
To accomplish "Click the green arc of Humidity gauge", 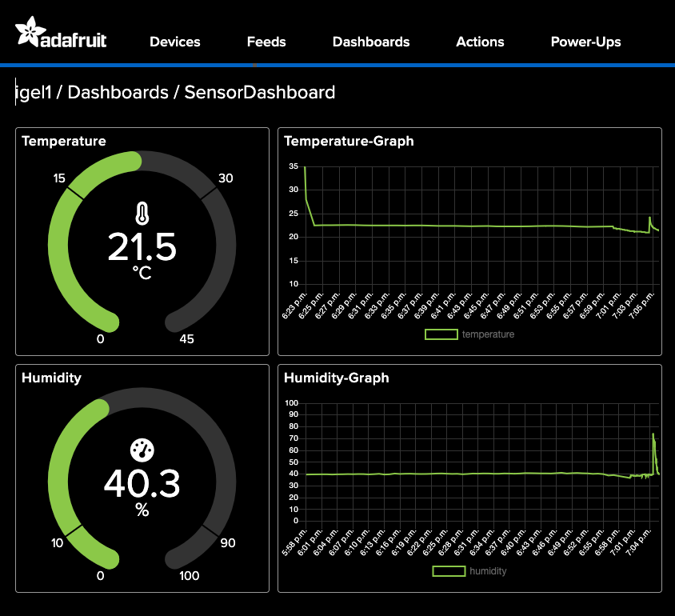I will pos(58,477).
